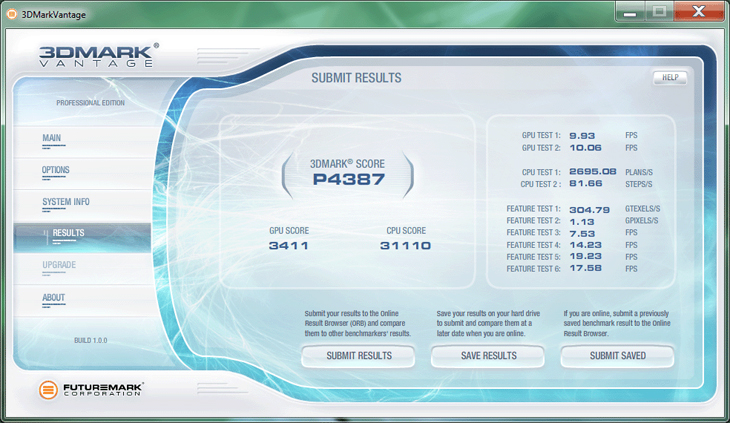
Task: Click GPU Test 2 value 10.06
Action: [585, 148]
